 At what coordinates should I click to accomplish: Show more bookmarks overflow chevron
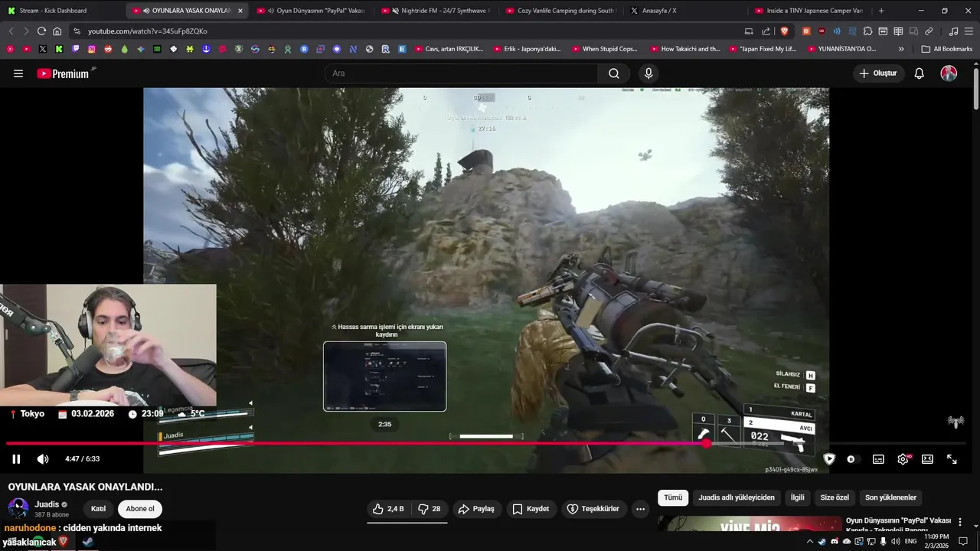pos(901,49)
